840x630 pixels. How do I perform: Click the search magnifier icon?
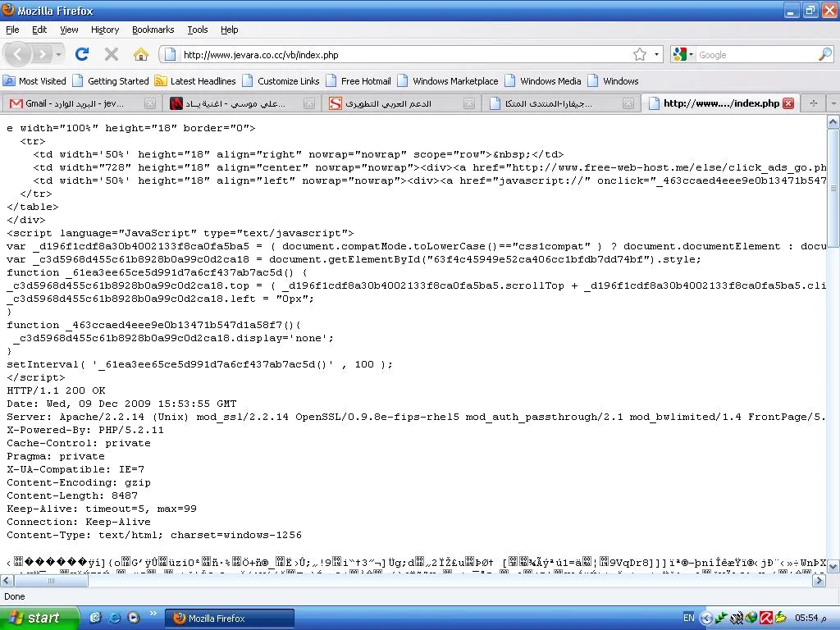coord(824,55)
